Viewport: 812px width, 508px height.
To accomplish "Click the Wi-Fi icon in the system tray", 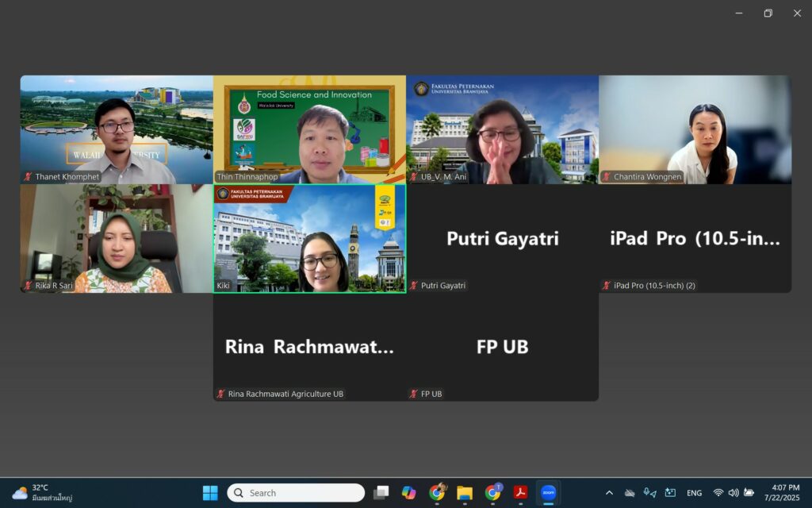I will (x=718, y=492).
